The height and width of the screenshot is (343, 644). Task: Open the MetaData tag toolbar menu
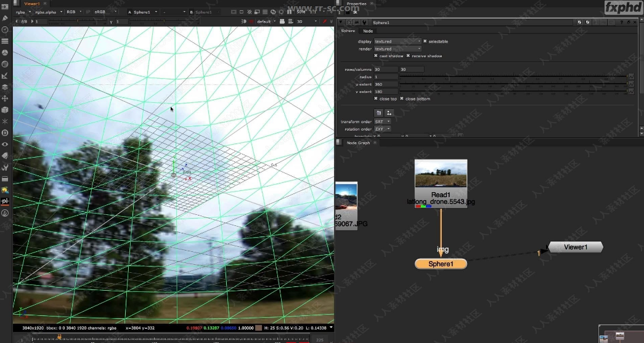coord(5,156)
